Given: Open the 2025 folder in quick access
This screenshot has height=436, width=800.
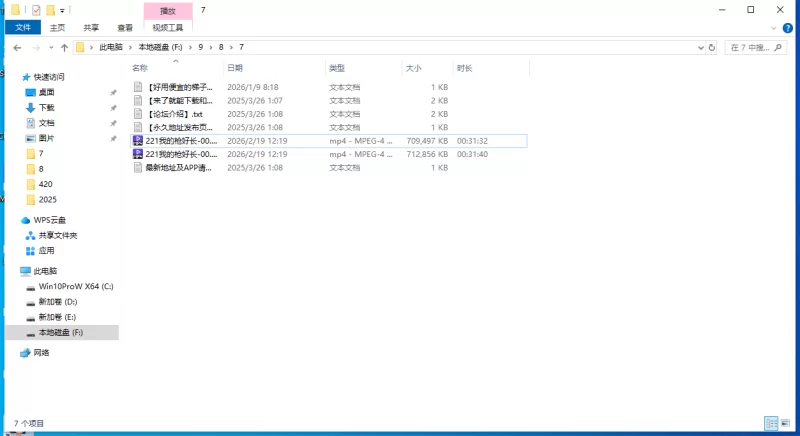Looking at the screenshot, I should 47,199.
